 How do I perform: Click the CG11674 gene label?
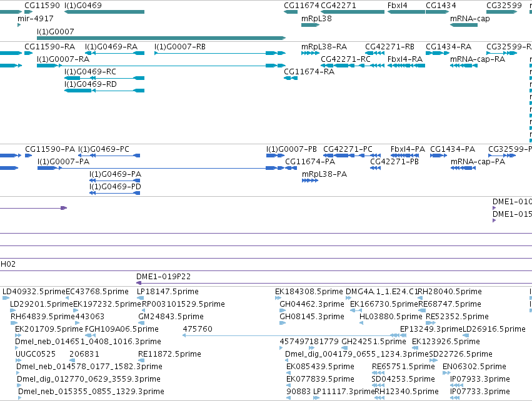point(301,6)
